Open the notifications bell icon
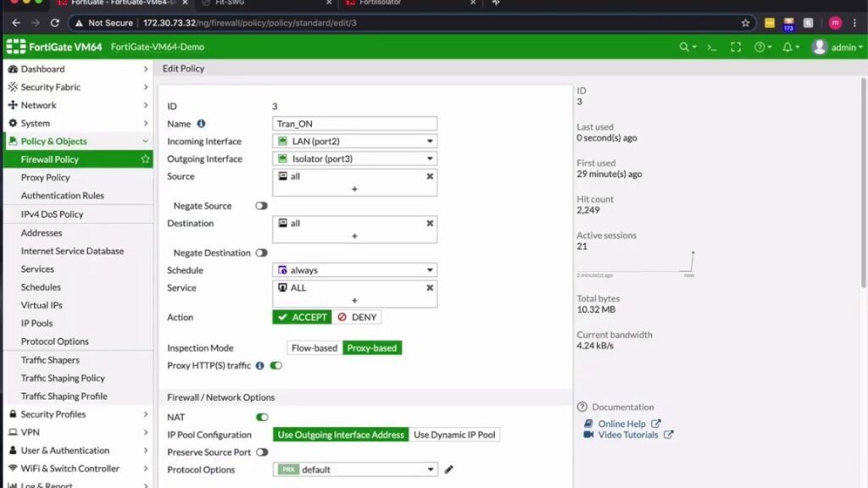868x488 pixels. [787, 47]
